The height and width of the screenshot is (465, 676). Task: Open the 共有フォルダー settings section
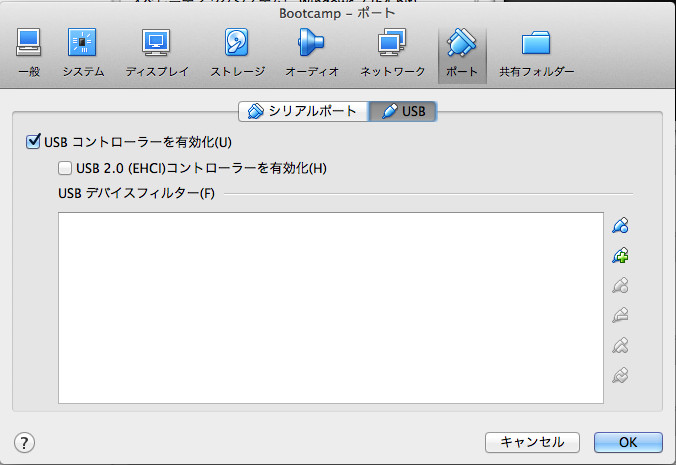pos(536,53)
